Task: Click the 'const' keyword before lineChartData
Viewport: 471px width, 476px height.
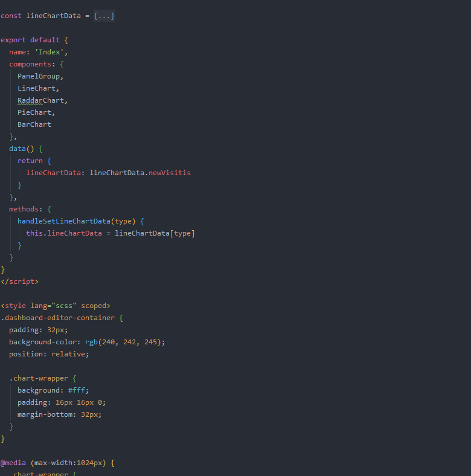Action: (11, 16)
